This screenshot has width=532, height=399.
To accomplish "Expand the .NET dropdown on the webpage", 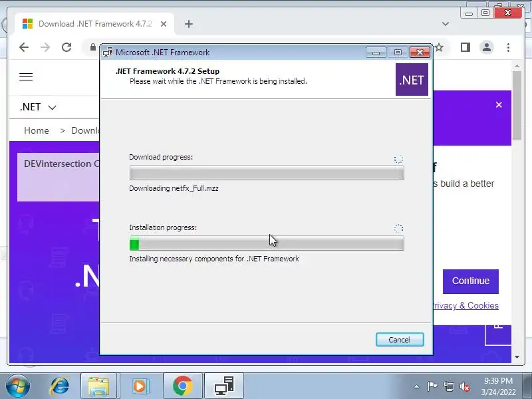I will click(x=38, y=107).
